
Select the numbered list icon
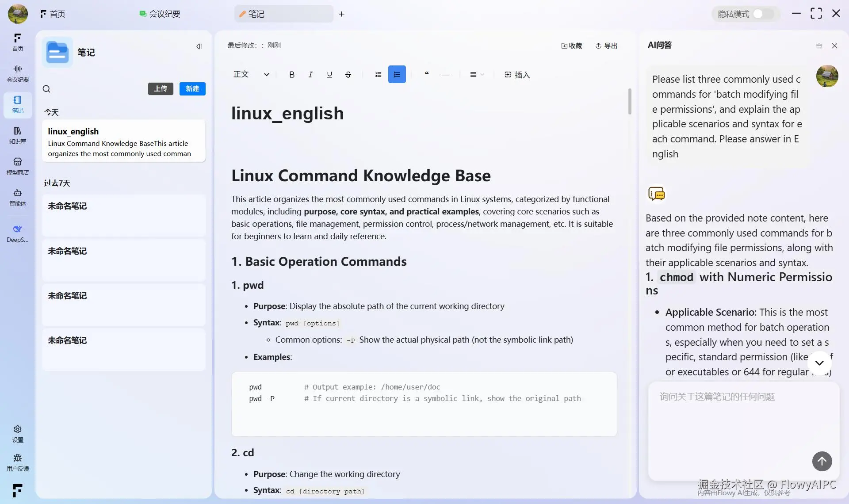coord(378,75)
